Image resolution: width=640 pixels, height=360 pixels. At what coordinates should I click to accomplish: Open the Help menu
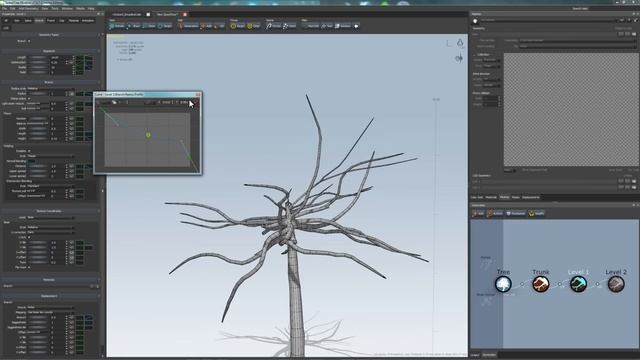91,8
